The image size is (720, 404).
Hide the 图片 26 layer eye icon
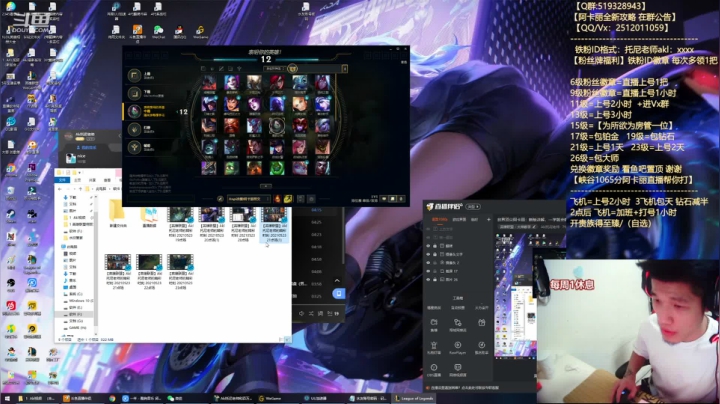pos(428,280)
